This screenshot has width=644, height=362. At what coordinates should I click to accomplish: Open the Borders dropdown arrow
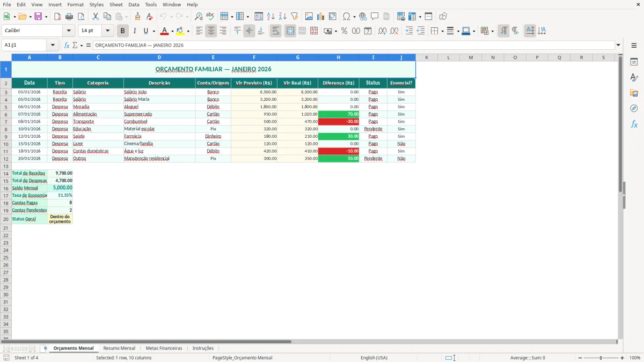coord(442,31)
